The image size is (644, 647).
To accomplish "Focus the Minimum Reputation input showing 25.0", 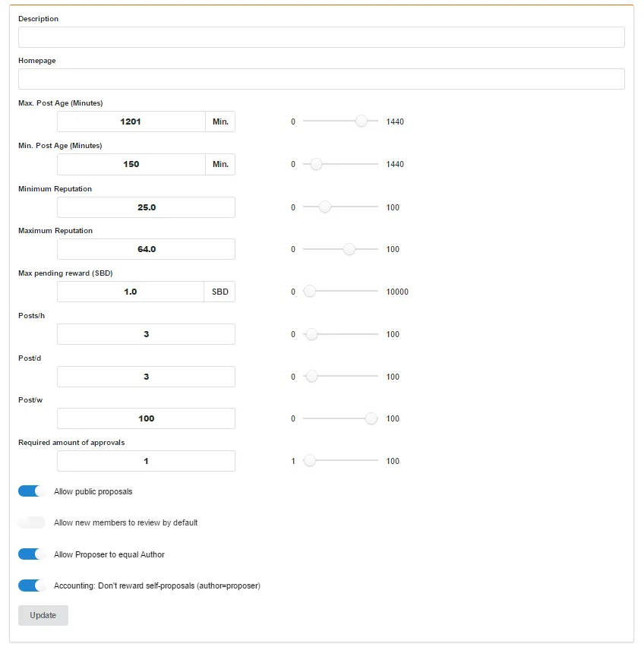I will pyautogui.click(x=146, y=207).
